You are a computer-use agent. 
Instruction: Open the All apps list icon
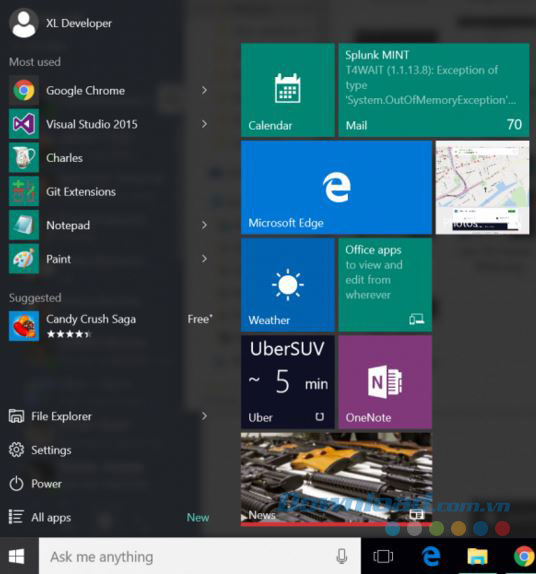pos(16,517)
